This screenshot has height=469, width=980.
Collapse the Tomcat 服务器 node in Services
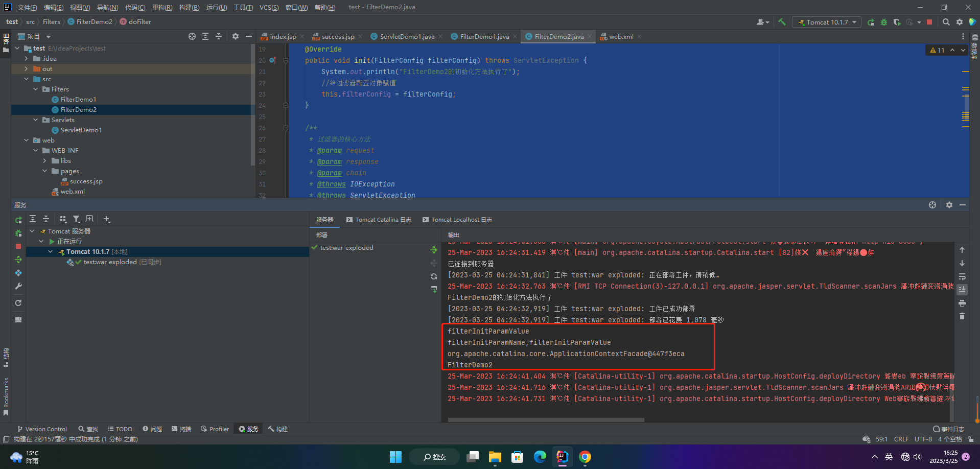32,231
